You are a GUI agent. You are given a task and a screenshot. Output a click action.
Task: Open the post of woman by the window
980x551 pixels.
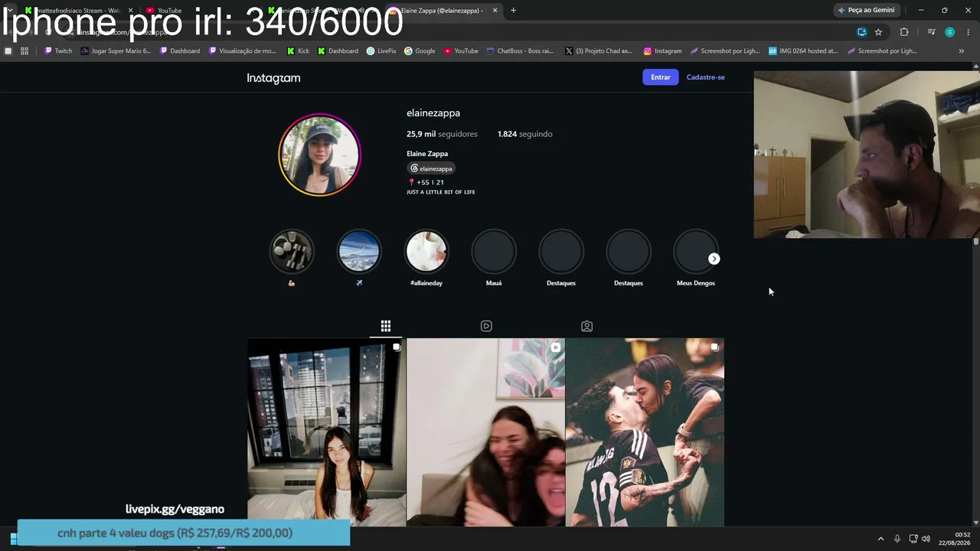[x=327, y=432]
